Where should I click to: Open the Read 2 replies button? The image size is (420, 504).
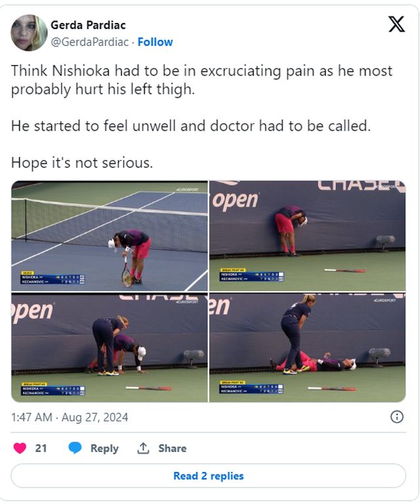coord(208,476)
